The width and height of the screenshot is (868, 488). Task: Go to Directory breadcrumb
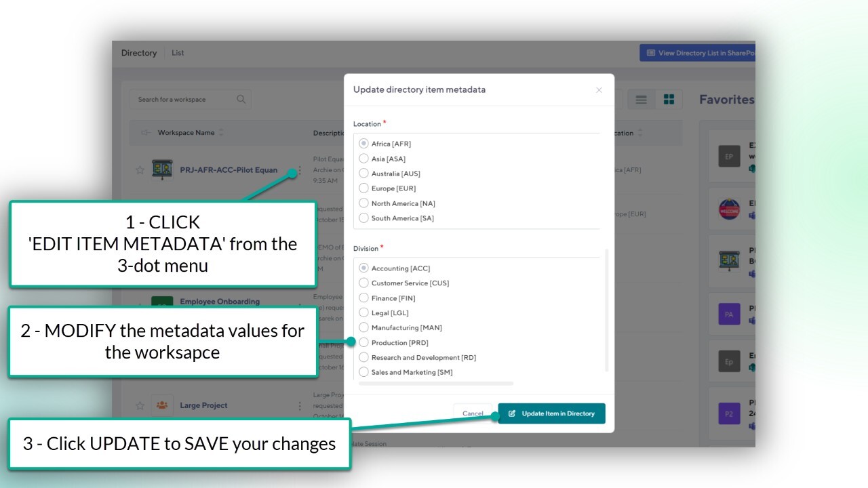(139, 53)
